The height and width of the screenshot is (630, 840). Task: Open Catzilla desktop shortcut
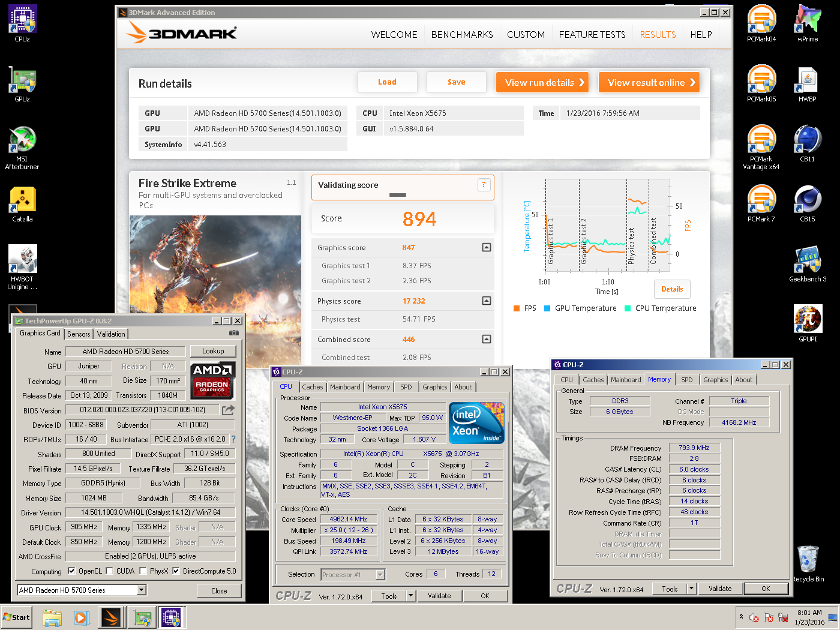[x=22, y=204]
